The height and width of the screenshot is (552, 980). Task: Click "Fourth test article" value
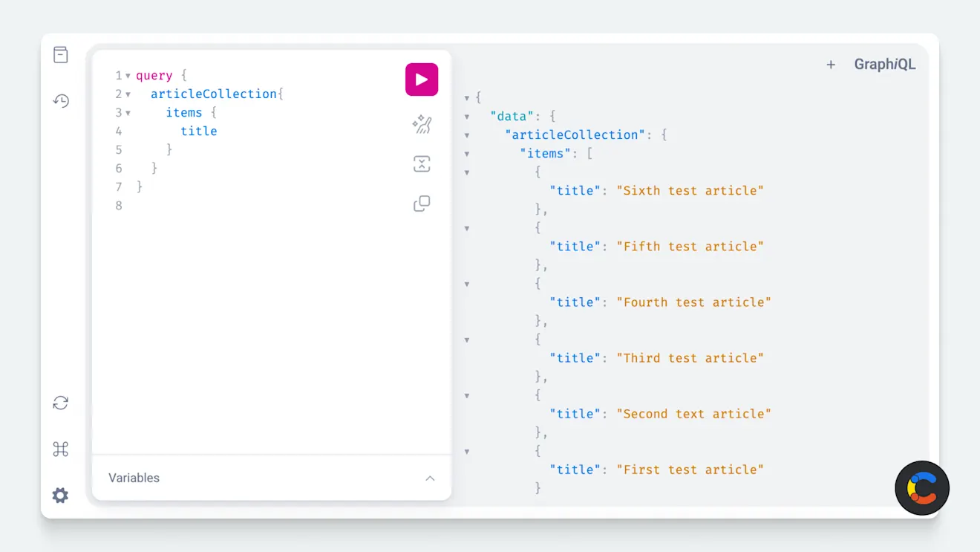[x=694, y=302]
